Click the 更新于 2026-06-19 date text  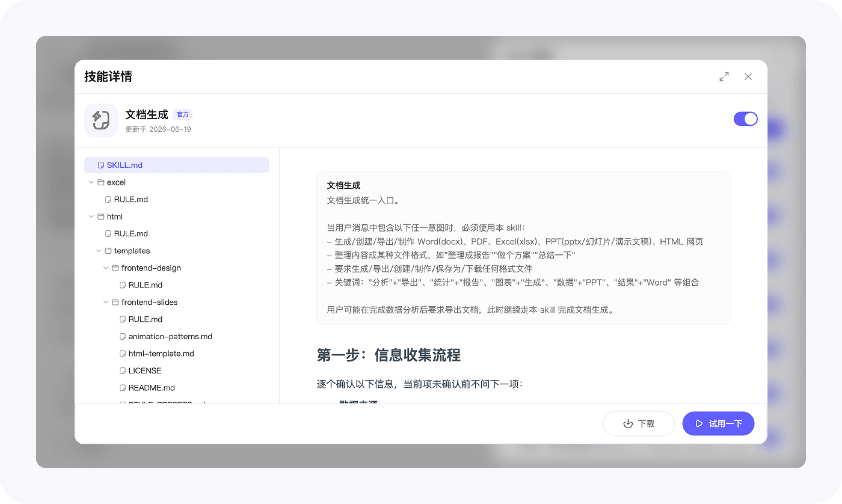158,129
